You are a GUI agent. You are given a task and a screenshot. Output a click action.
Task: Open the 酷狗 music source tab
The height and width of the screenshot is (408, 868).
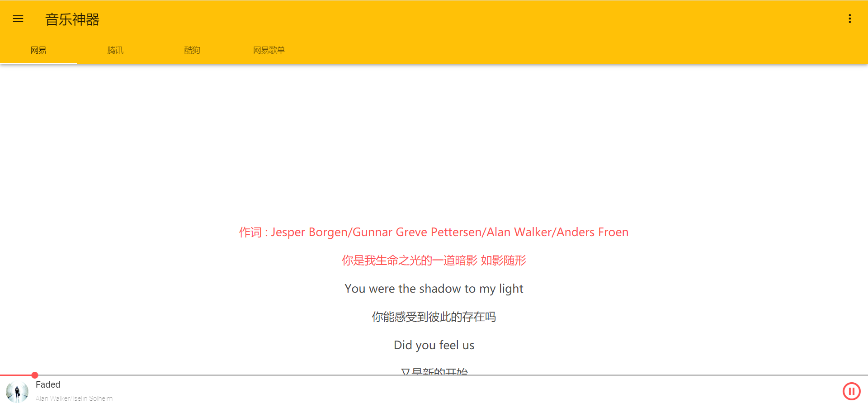pyautogui.click(x=192, y=50)
